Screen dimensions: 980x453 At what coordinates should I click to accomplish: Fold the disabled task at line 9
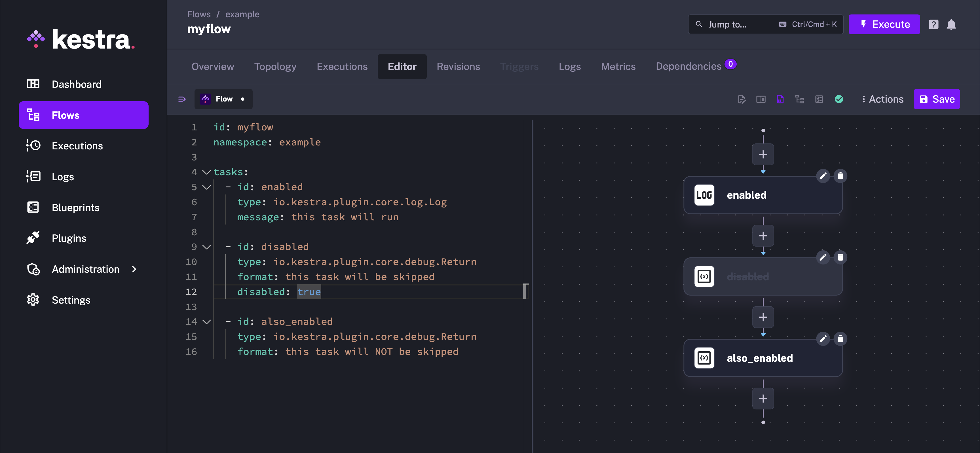pyautogui.click(x=206, y=247)
